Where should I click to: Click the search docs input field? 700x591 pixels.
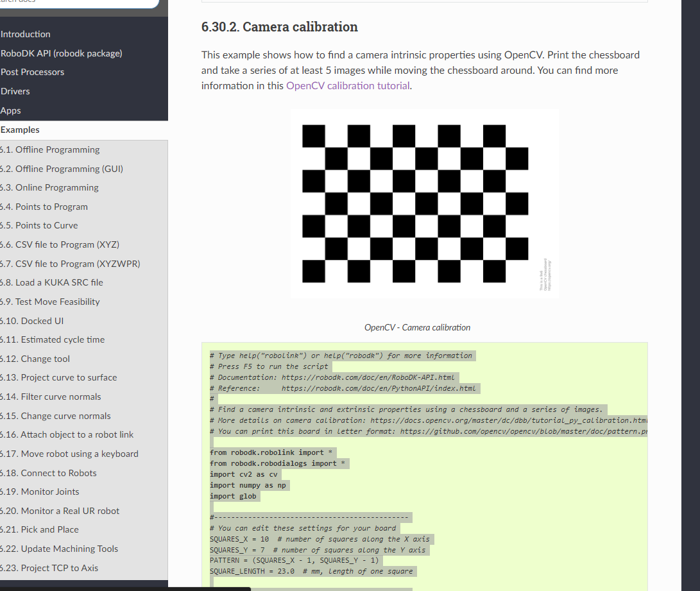[x=77, y=2]
